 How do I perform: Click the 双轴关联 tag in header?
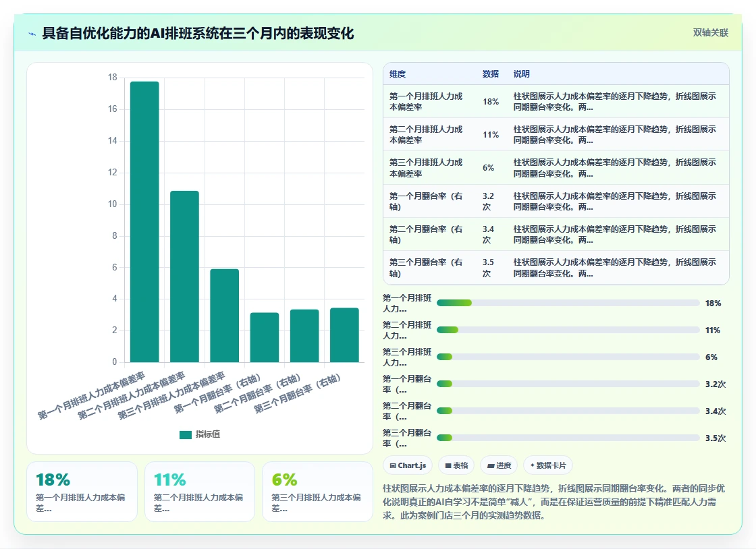point(710,33)
